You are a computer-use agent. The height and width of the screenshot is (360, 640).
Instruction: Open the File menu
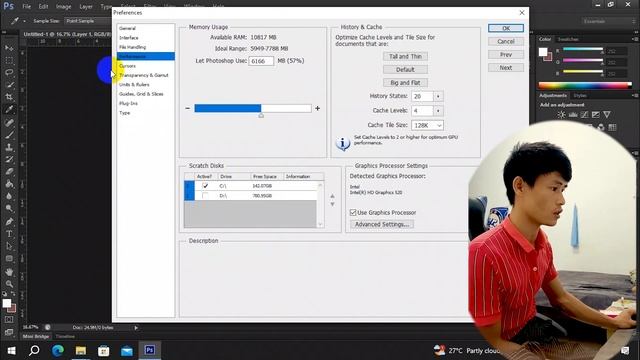coord(27,7)
